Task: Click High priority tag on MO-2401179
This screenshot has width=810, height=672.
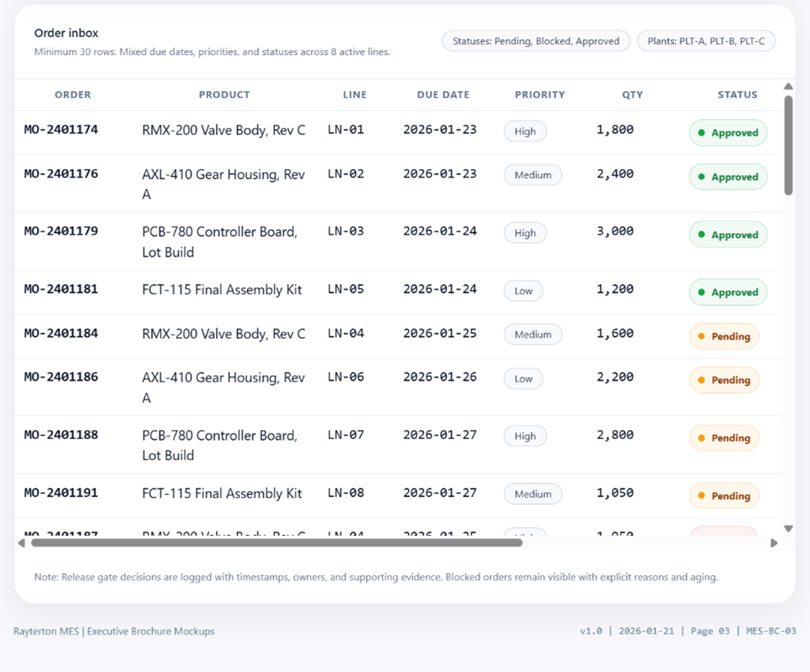Action: click(x=525, y=233)
